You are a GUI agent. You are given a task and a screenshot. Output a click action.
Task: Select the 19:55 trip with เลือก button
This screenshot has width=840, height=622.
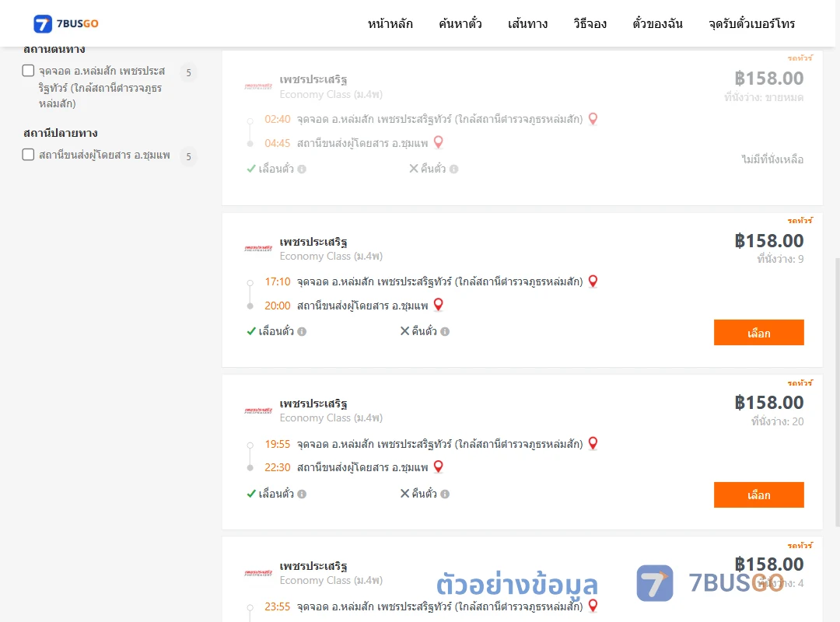[758, 495]
